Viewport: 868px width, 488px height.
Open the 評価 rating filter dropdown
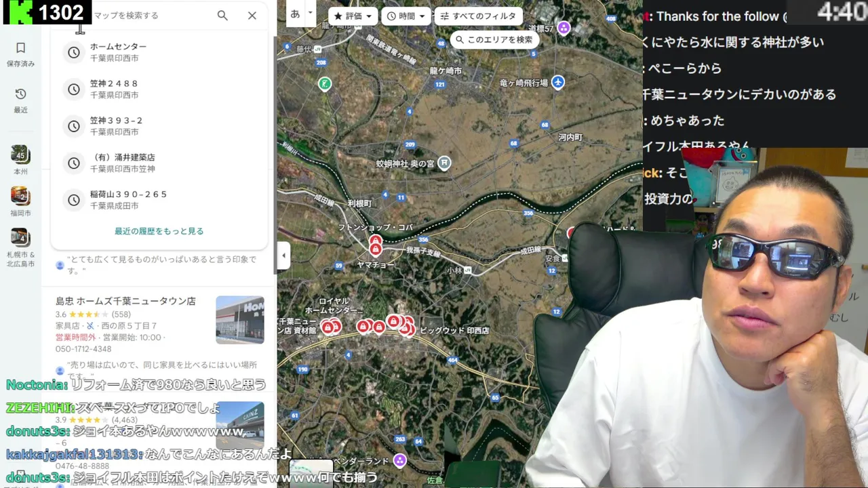click(353, 16)
